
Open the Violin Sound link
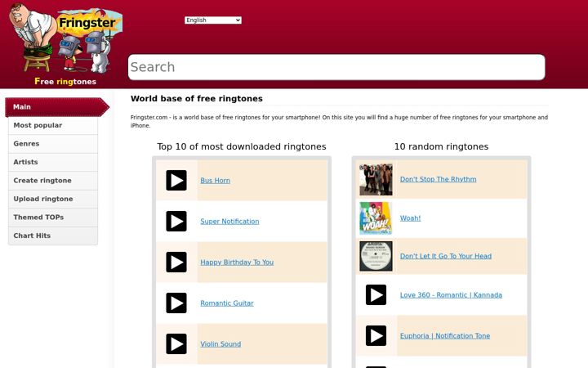pyautogui.click(x=220, y=344)
